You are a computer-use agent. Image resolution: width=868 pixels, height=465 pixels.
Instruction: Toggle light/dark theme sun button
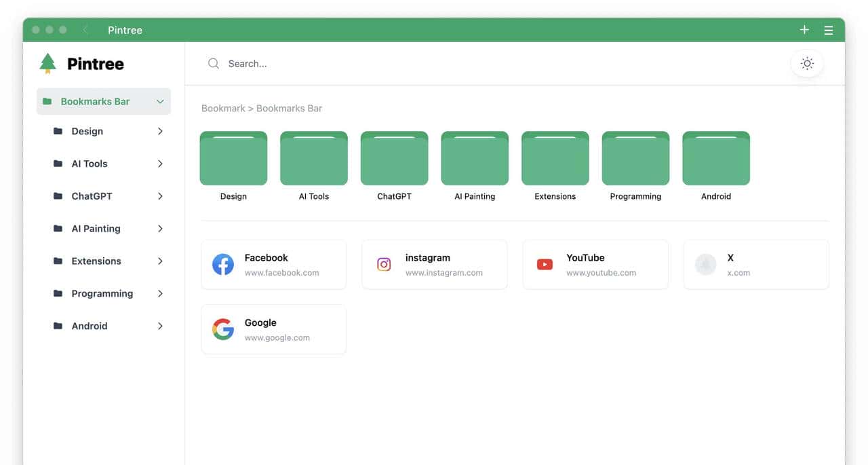click(806, 63)
